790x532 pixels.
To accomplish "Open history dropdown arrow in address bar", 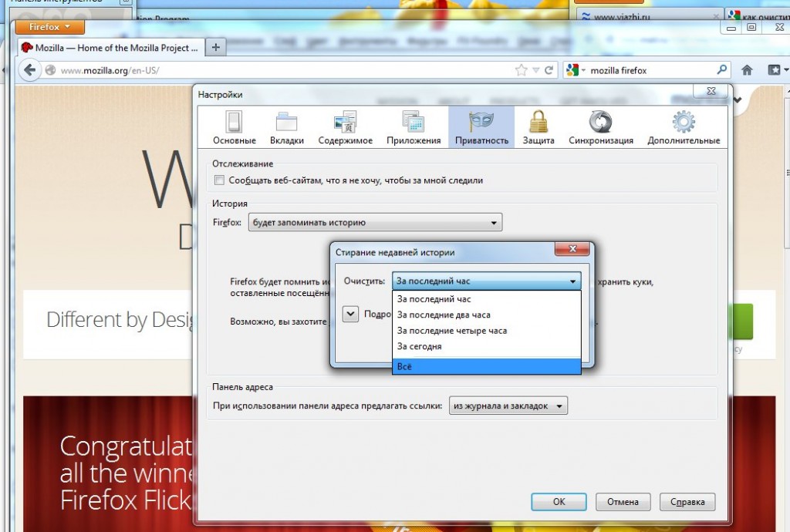I will 535,70.
